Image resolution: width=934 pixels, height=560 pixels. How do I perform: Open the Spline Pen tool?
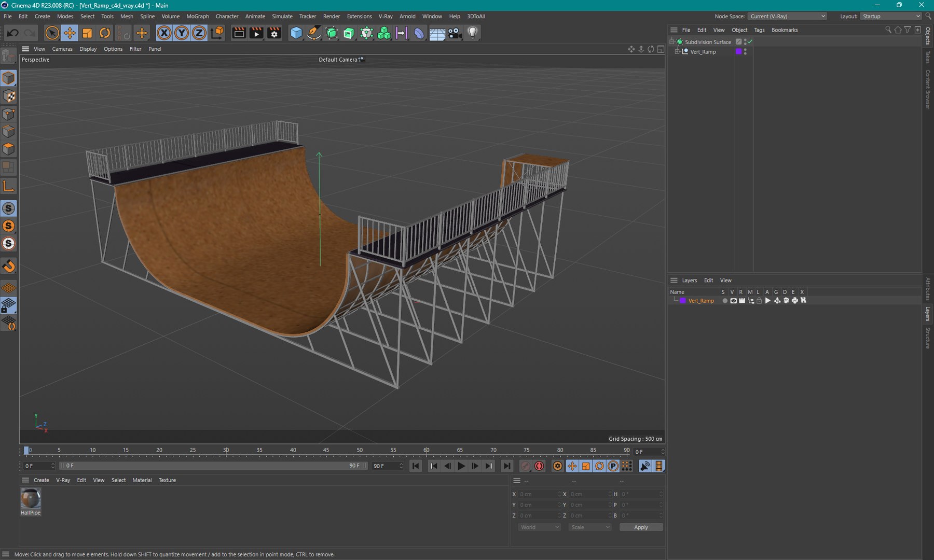pos(314,33)
